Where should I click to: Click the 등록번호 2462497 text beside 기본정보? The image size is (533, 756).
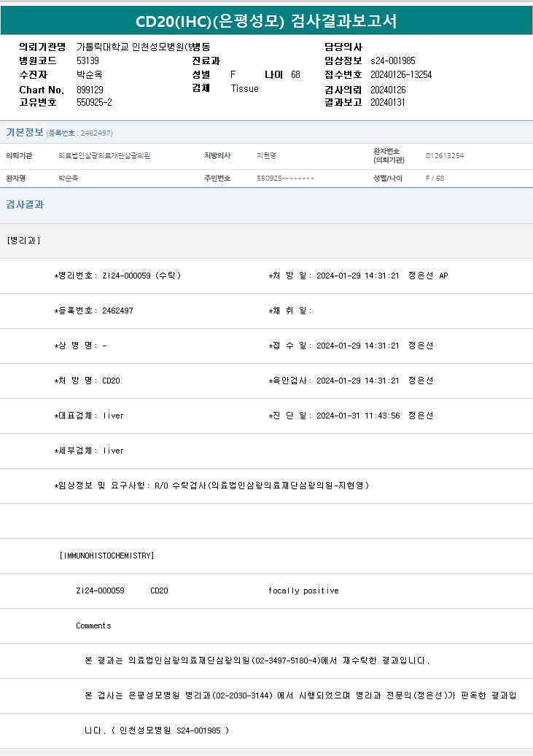(79, 133)
